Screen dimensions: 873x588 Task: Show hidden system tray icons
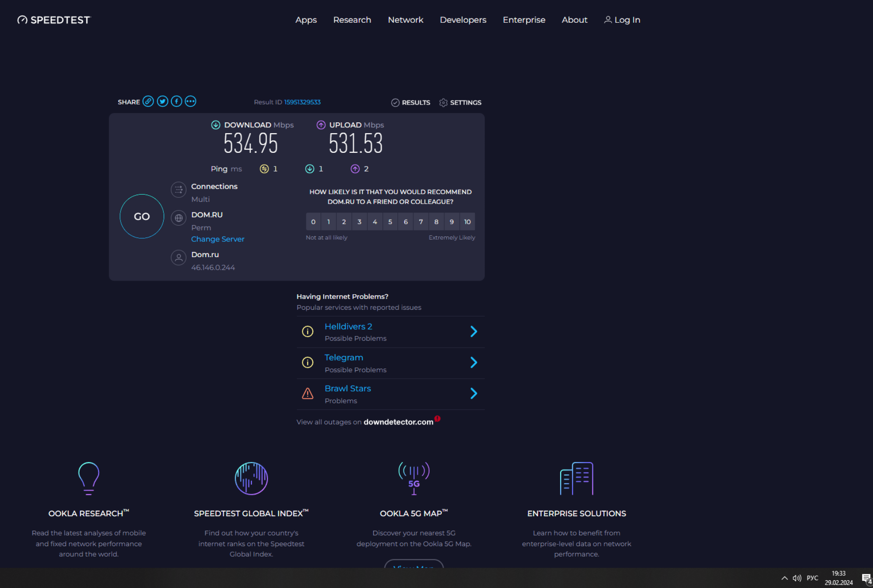(x=784, y=578)
